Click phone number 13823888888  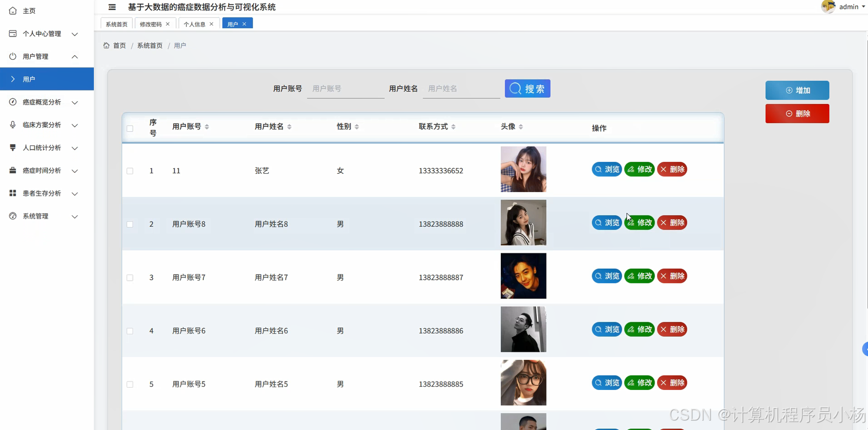point(441,224)
